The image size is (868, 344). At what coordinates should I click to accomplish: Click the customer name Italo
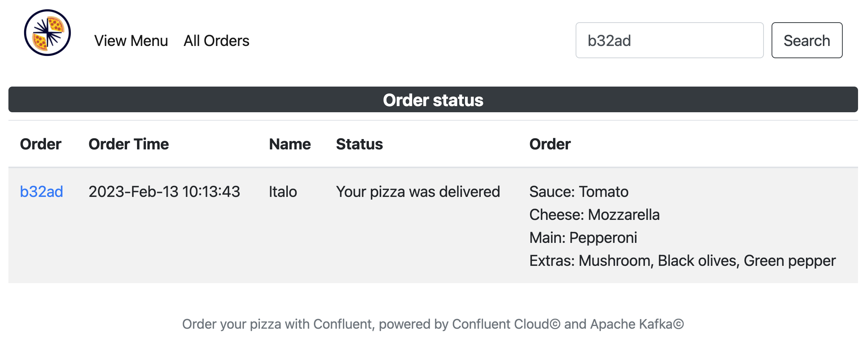[283, 192]
